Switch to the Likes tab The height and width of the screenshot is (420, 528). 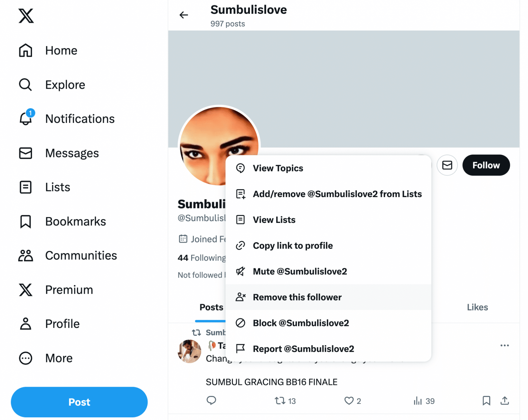[477, 307]
